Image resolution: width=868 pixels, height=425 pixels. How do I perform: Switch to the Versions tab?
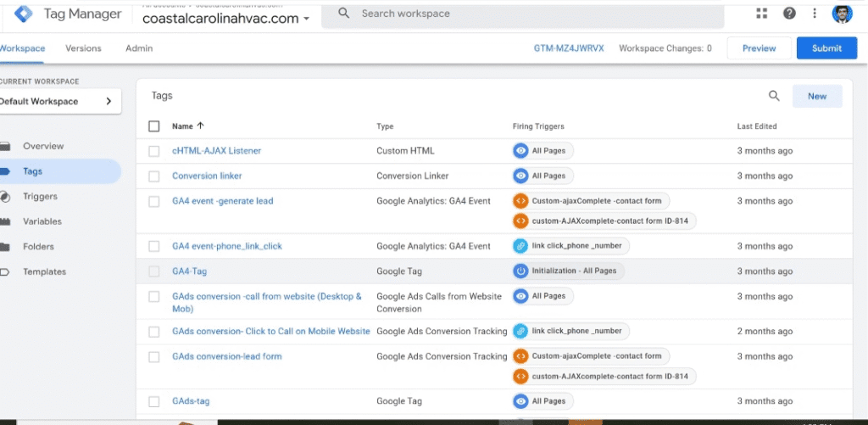(x=83, y=48)
